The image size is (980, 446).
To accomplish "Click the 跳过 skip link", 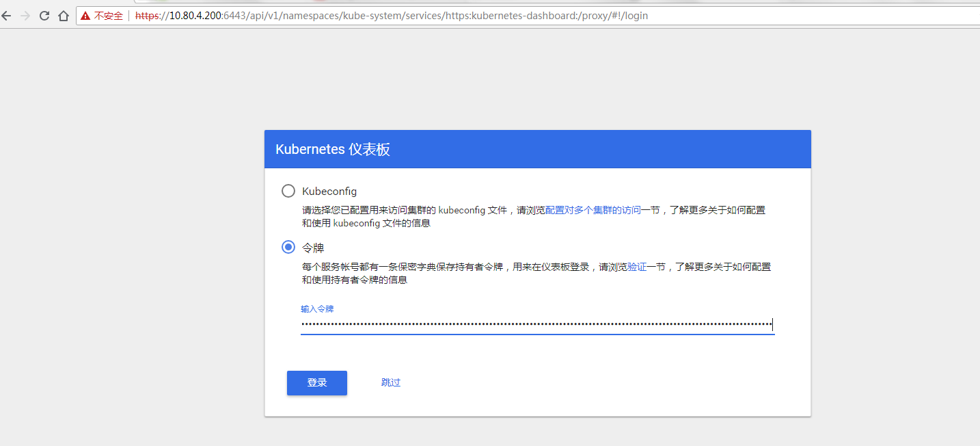I will pos(391,383).
